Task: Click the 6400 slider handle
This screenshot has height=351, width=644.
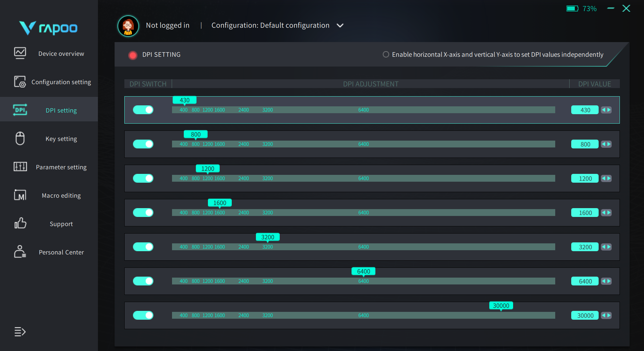Action: (363, 272)
